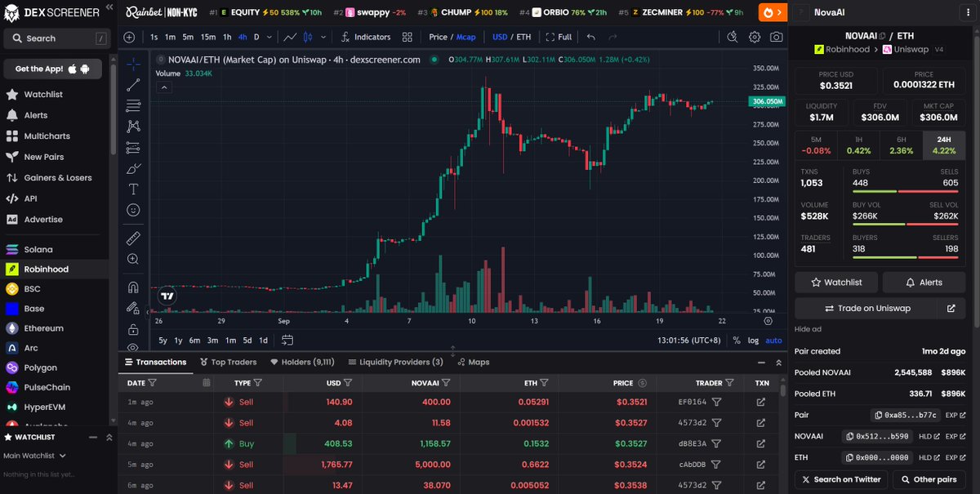Add NovaAI to Watchlist button

836,283
